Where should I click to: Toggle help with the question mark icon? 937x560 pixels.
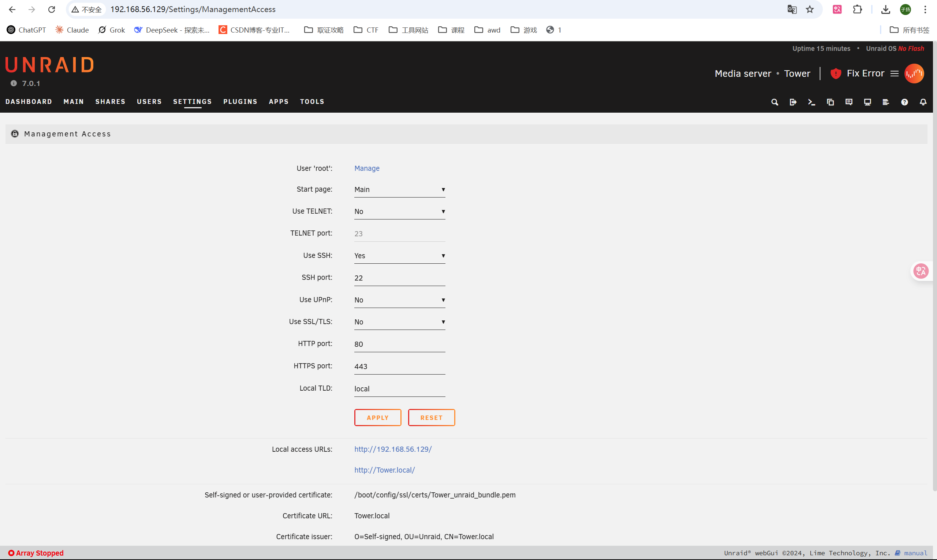(904, 102)
